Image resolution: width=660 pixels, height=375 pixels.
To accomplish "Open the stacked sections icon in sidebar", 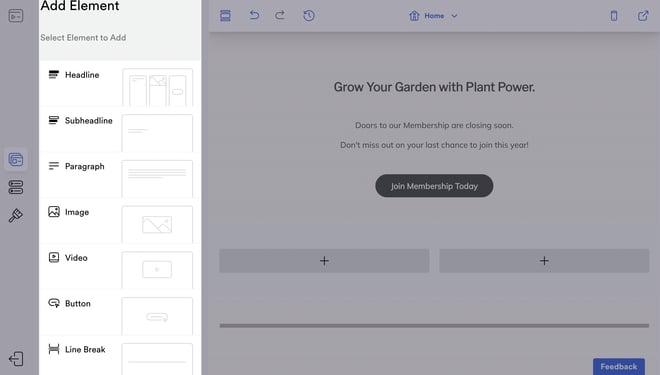I will tap(16, 187).
